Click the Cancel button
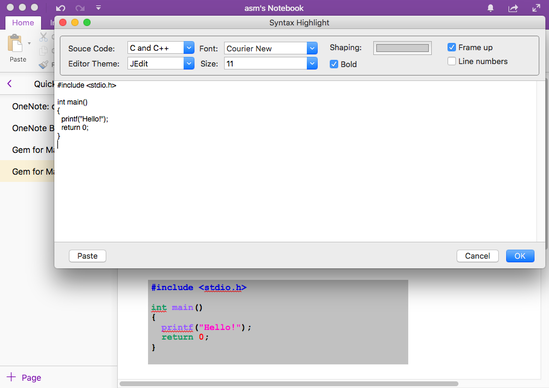Viewport: 549px width, 388px height. click(x=477, y=256)
